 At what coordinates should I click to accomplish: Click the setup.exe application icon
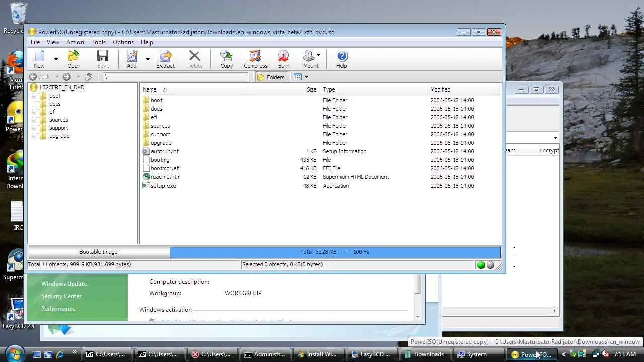tap(146, 186)
